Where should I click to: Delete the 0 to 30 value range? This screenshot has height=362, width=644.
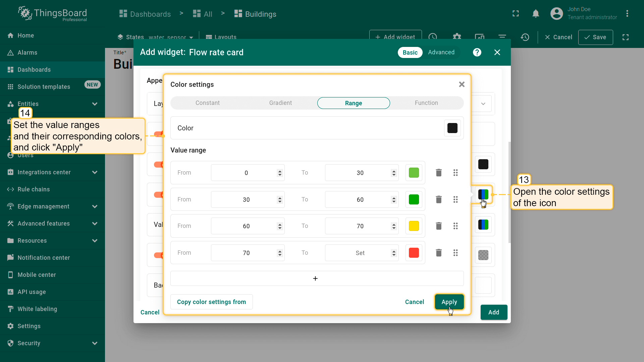(438, 173)
